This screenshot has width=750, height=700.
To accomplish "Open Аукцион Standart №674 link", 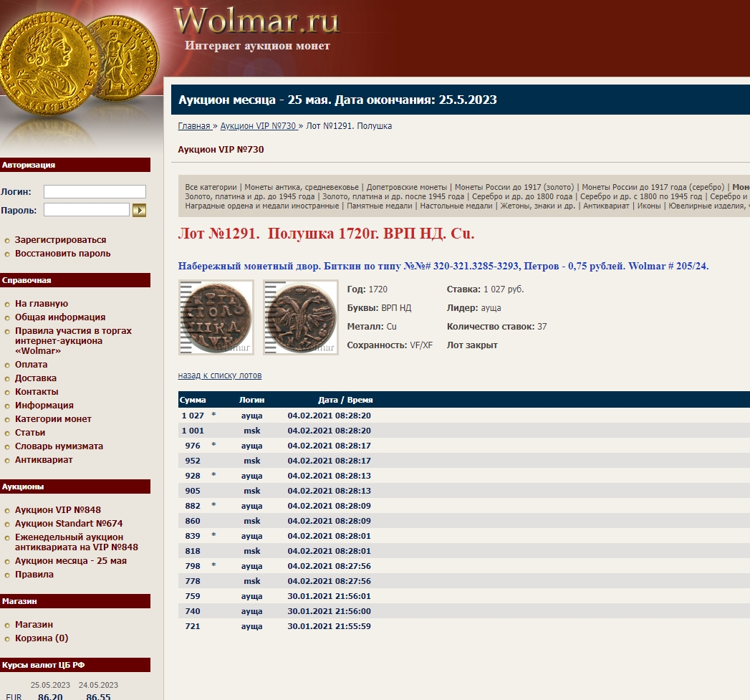I will click(69, 524).
